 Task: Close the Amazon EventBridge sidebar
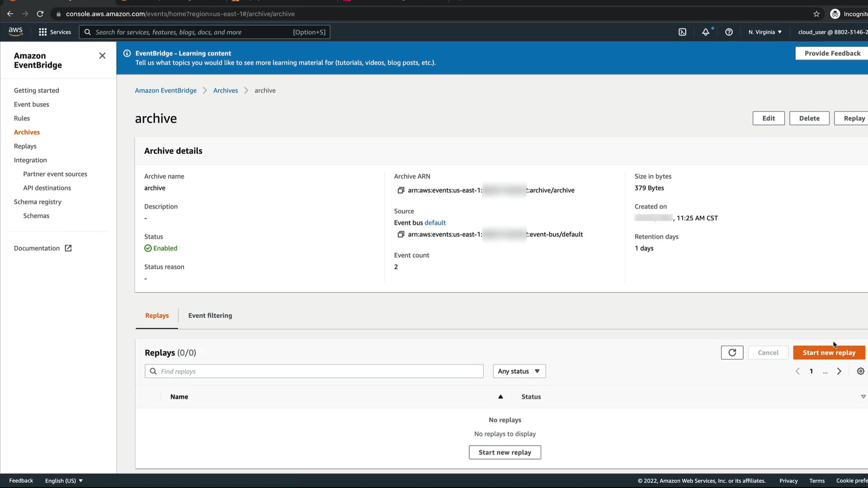coord(102,56)
